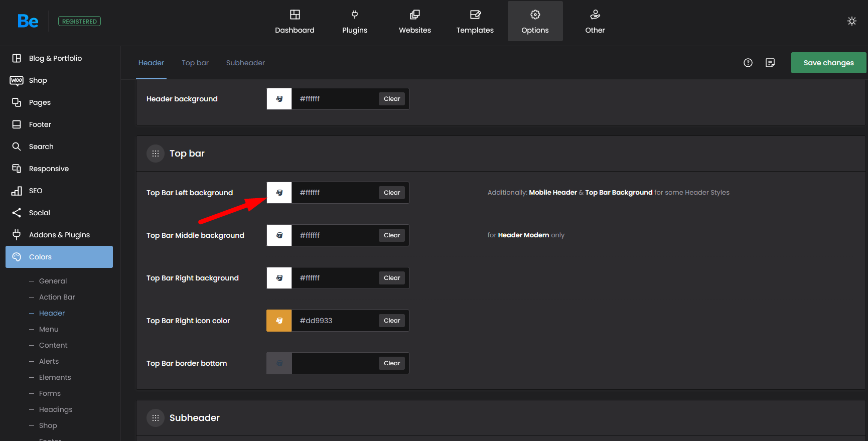Click the Save changes button
The width and height of the screenshot is (868, 441).
[x=828, y=63]
